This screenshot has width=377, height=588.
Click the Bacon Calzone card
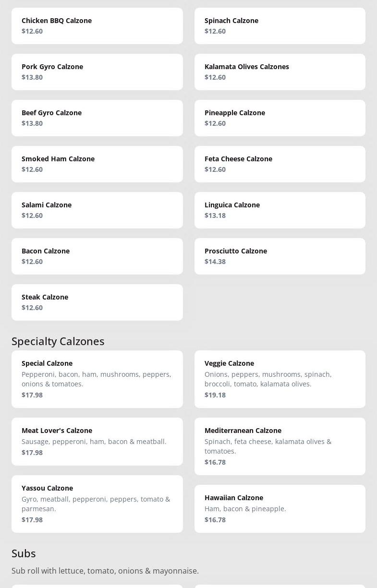click(97, 256)
